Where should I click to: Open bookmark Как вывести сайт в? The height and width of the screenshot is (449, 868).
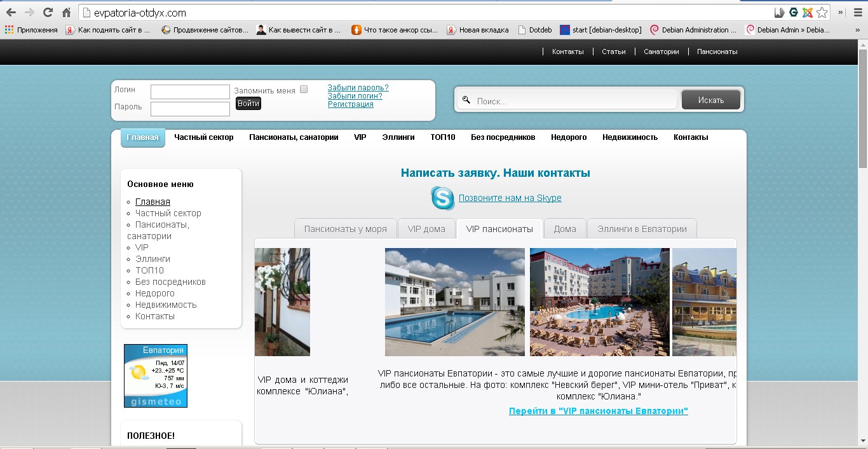coord(299,30)
